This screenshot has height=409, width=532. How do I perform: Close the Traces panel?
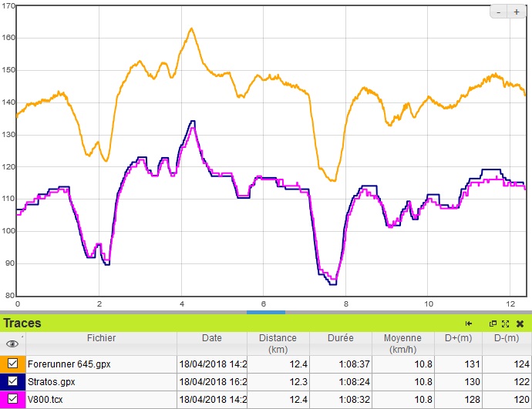pyautogui.click(x=520, y=324)
